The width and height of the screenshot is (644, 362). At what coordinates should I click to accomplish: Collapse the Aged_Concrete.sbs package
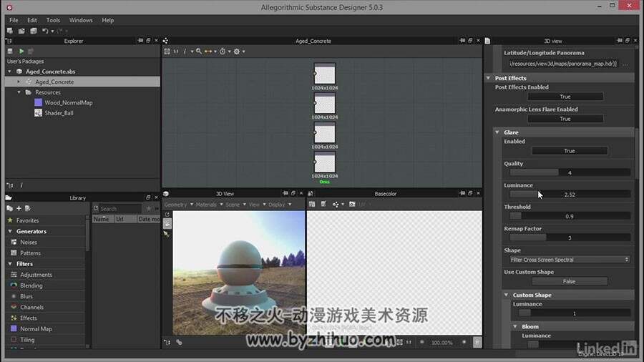[x=10, y=72]
